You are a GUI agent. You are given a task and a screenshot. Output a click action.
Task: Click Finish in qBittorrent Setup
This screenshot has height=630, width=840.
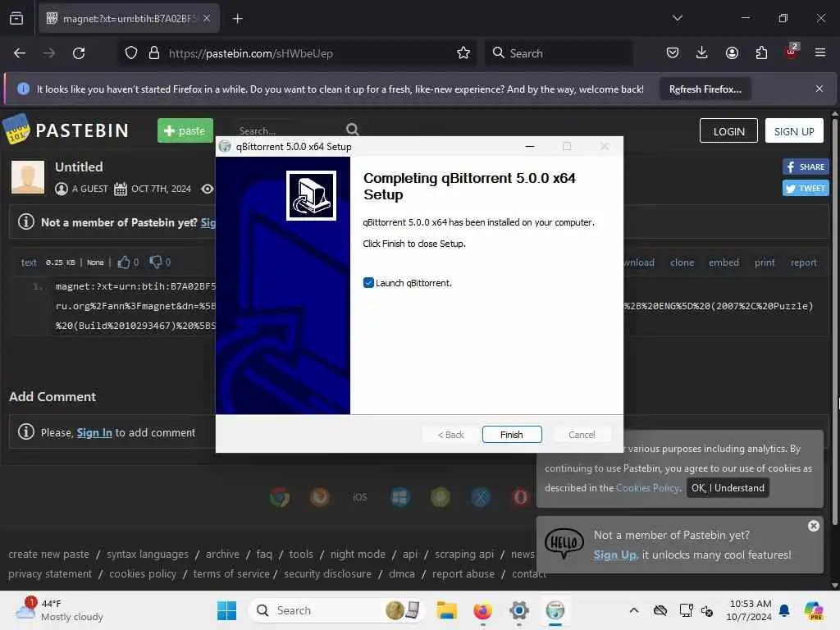(512, 435)
